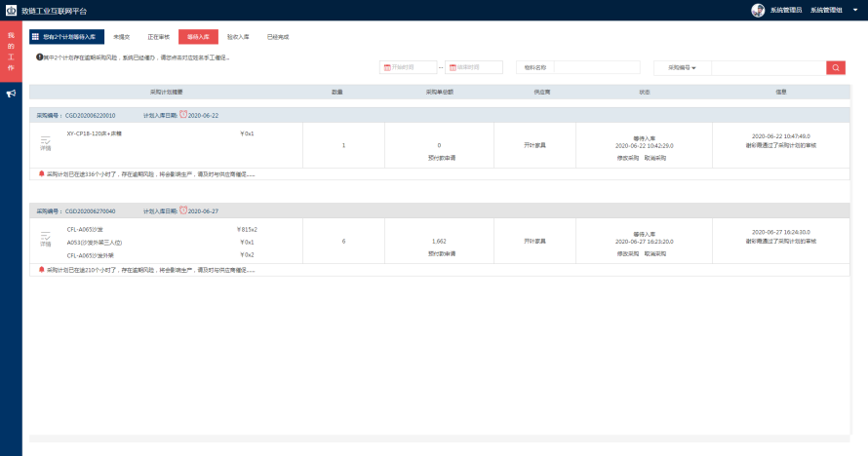The image size is (868, 456).
Task: Click alarm clock icon next to 2020-06-27
Action: click(x=183, y=210)
